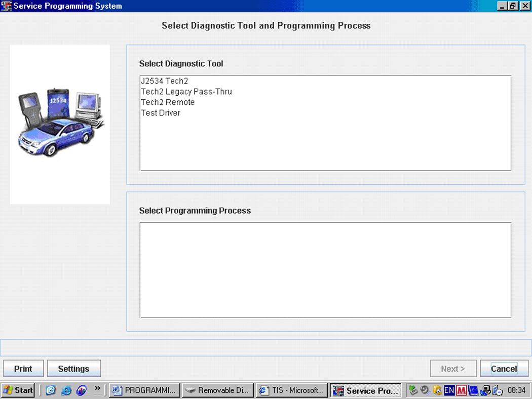
Task: Expand Quick Launch overflow chevron
Action: [97, 389]
